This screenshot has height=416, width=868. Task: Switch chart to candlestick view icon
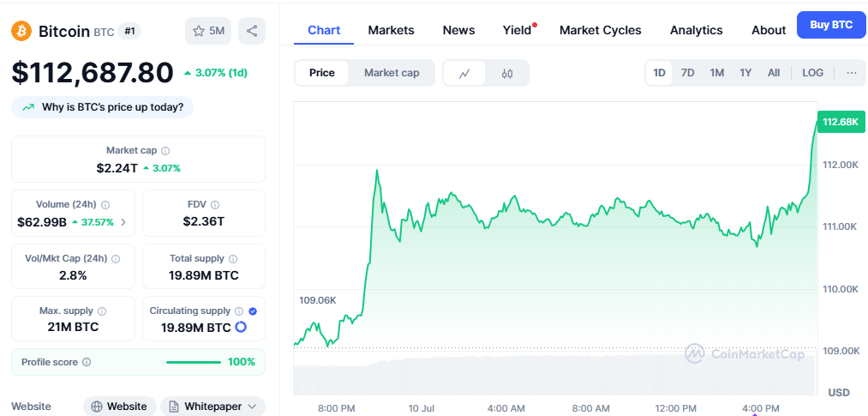click(507, 73)
